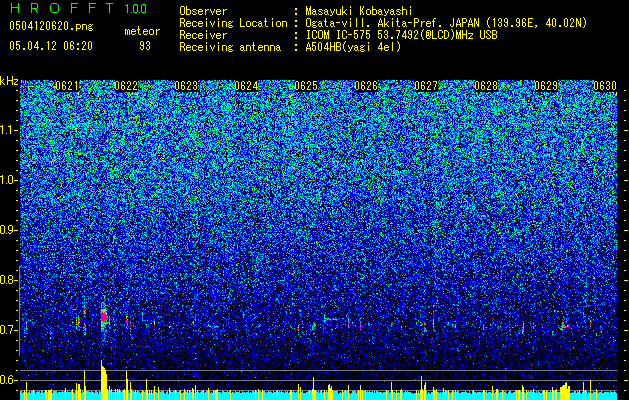
Task: Click the 0626 time marker
Action: point(366,86)
